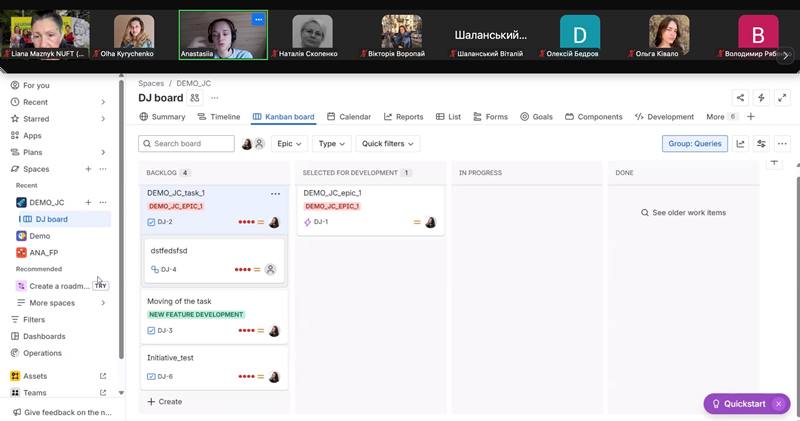The width and height of the screenshot is (800, 421).
Task: Open the ellipsis on DEMO_JC_task_1 card
Action: (x=276, y=194)
